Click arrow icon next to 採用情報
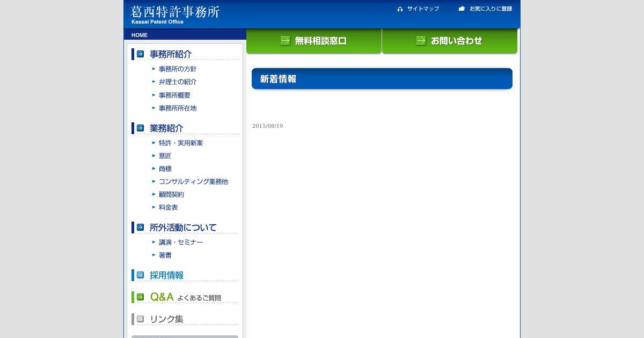The height and width of the screenshot is (338, 644). click(x=140, y=275)
